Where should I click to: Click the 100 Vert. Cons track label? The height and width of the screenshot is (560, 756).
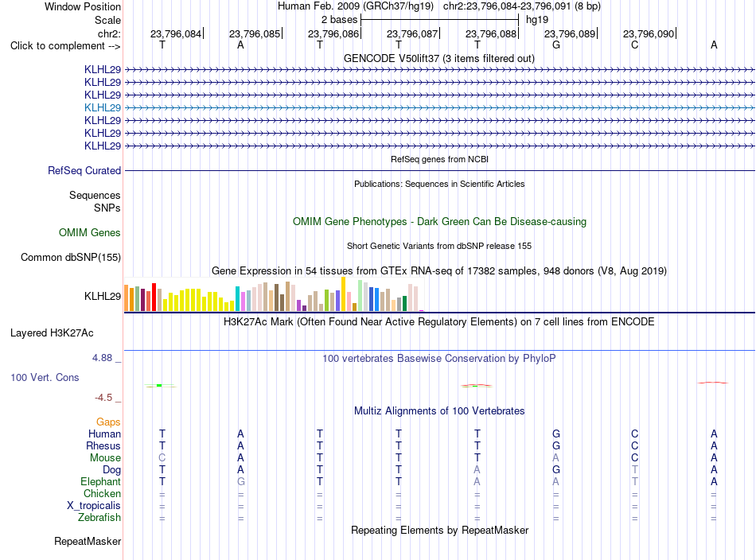click(45, 377)
